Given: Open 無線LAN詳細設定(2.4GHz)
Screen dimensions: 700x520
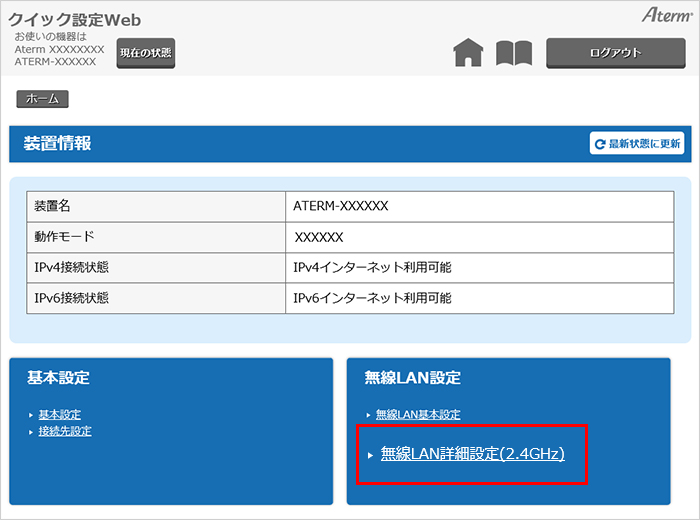Looking at the screenshot, I should pos(472,454).
